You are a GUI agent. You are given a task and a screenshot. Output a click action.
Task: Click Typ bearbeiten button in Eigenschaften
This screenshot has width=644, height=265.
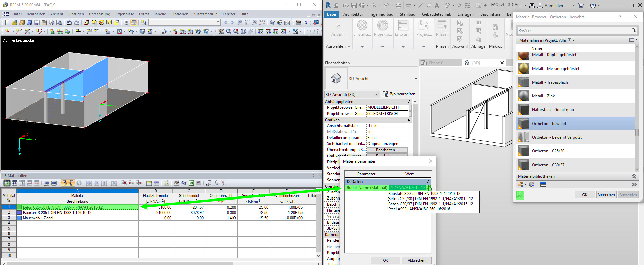[399, 94]
